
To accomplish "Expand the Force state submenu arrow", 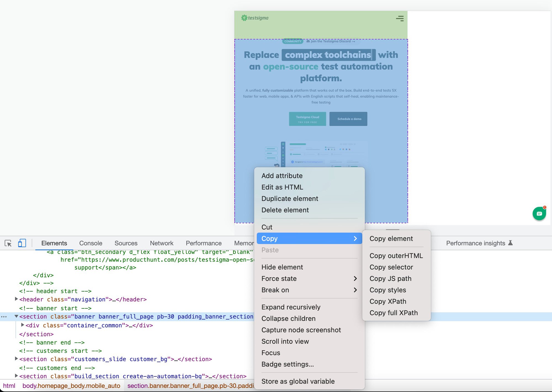I will click(x=355, y=278).
